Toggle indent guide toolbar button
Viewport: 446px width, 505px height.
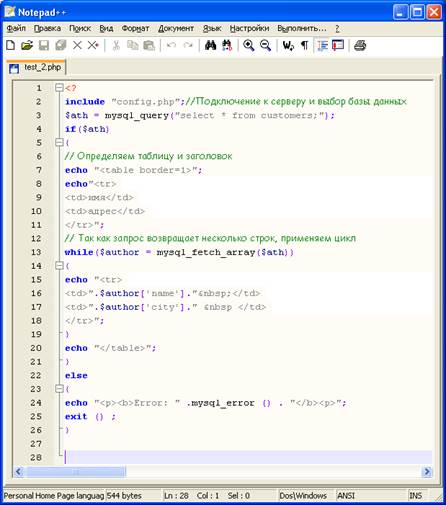pyautogui.click(x=322, y=45)
